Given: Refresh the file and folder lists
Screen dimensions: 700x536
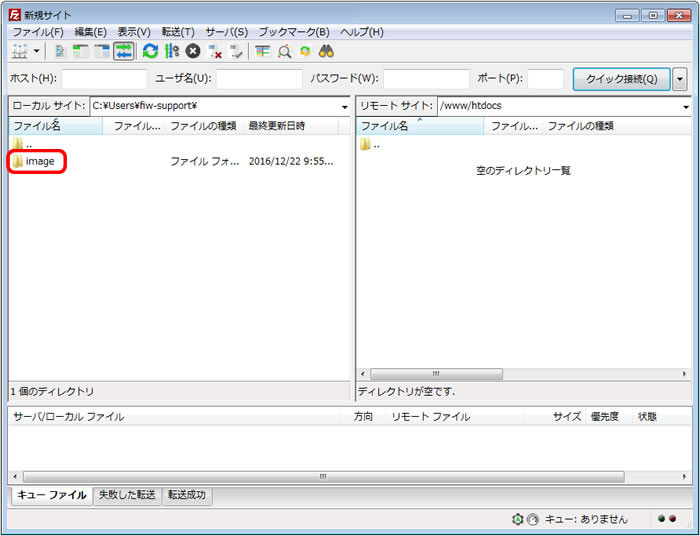Looking at the screenshot, I should tap(150, 52).
